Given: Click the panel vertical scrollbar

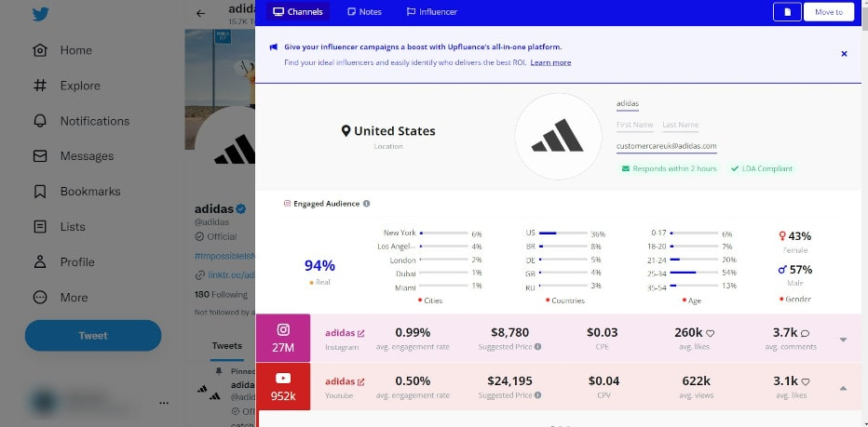Looking at the screenshot, I should click(x=865, y=17).
